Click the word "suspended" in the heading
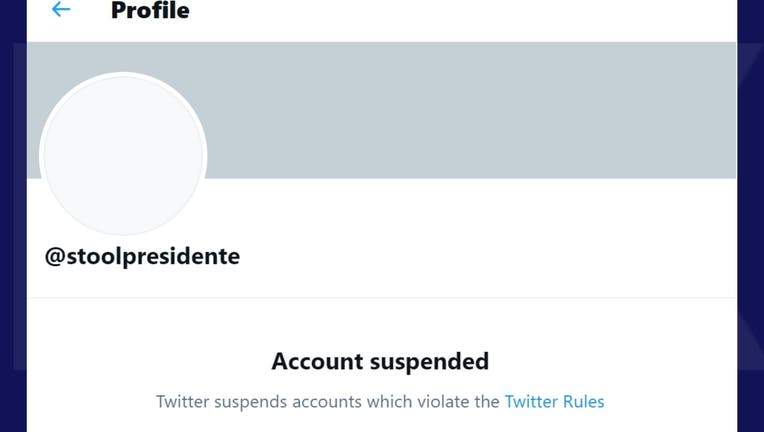 tap(434, 361)
